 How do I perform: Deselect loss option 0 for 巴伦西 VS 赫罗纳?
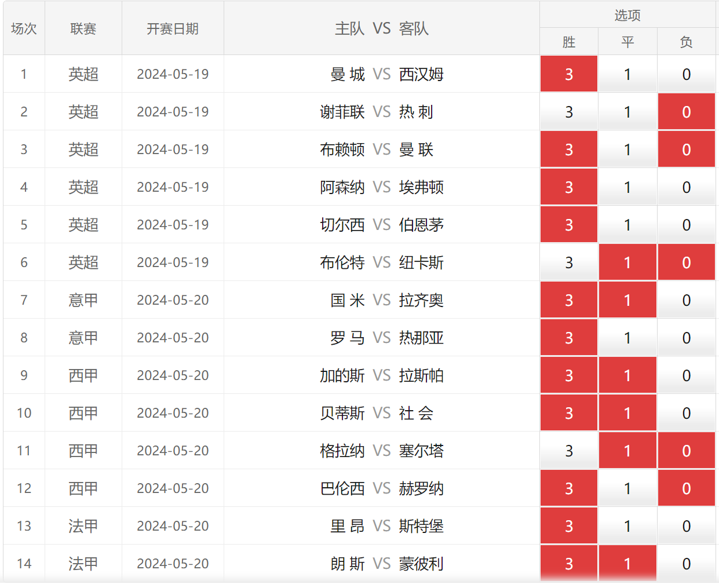coord(687,488)
